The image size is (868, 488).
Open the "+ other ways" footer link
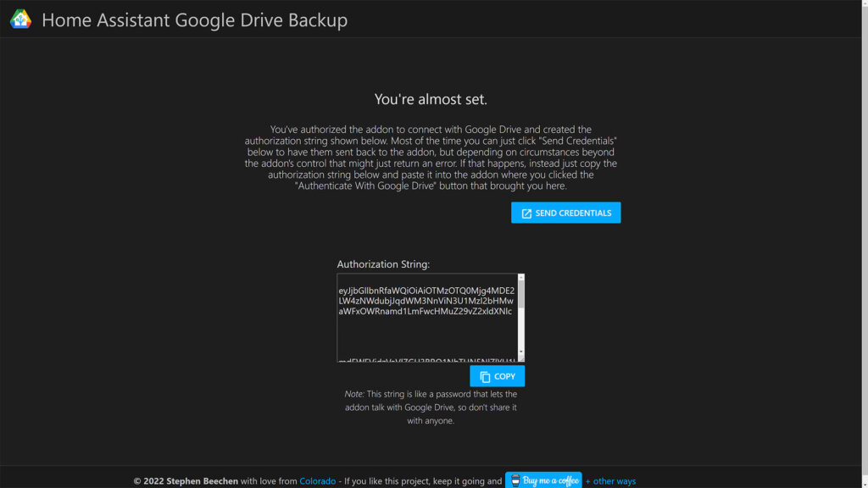[611, 480]
